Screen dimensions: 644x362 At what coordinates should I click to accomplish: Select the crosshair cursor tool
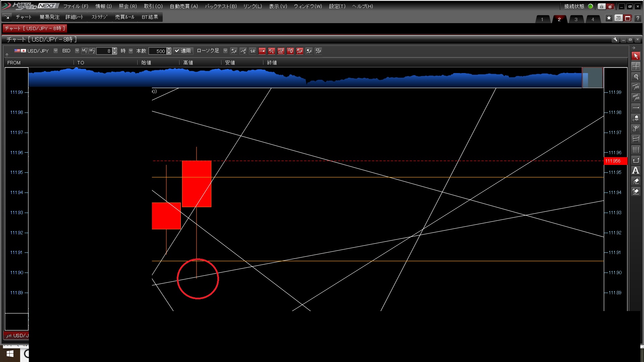click(636, 66)
